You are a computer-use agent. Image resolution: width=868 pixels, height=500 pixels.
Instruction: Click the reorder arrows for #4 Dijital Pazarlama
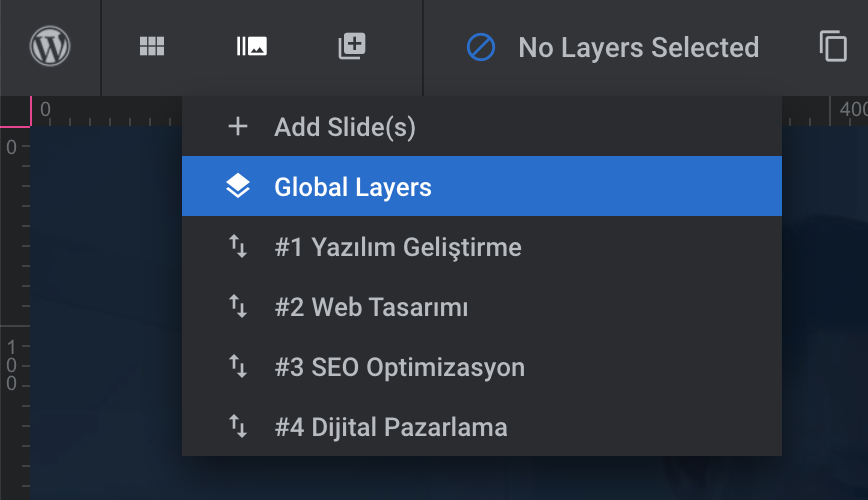(238, 427)
